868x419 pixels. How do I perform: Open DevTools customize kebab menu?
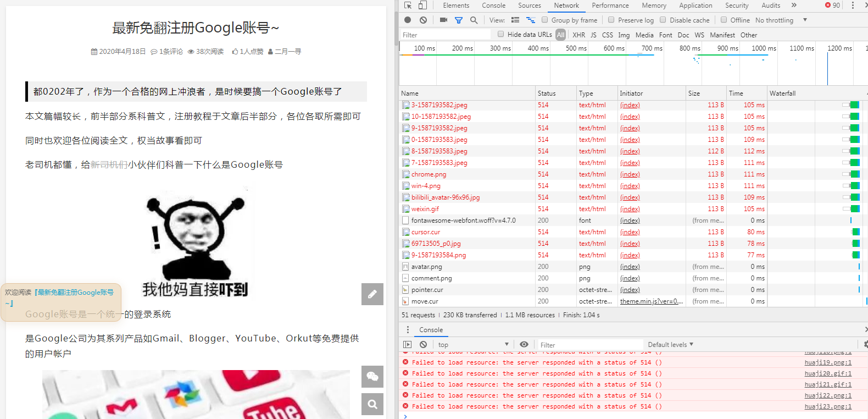tap(853, 5)
